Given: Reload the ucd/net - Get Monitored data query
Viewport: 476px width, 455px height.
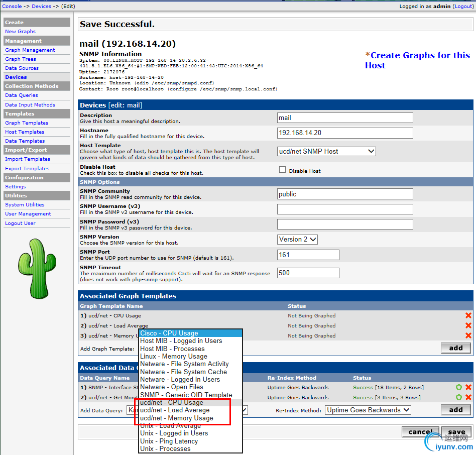Looking at the screenshot, I should coord(459,397).
